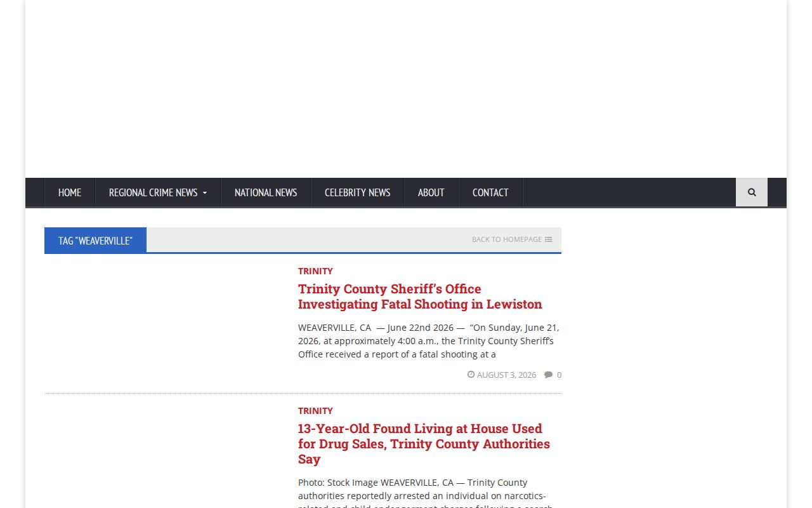Open the search icon in navbar
The width and height of the screenshot is (812, 508).
752,192
